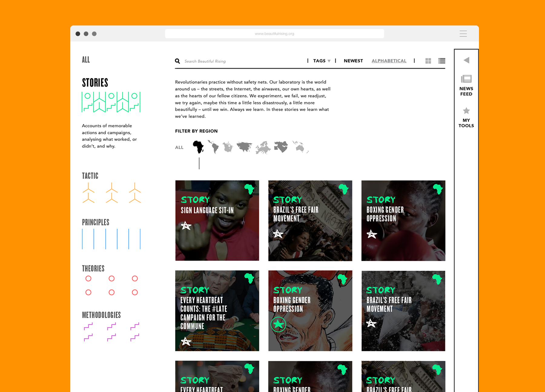Viewport: 545px width, 392px height.
Task: Filter by Africa region map
Action: coord(198,147)
